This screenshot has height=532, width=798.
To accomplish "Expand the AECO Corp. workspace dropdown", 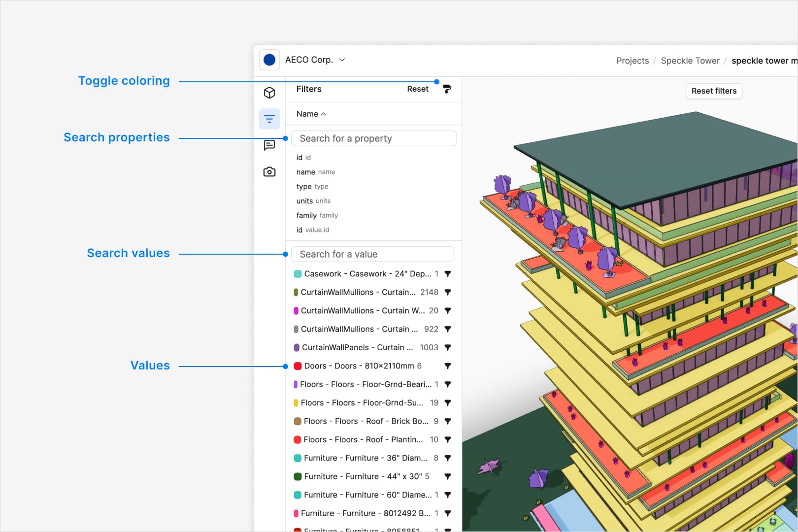I will pos(342,60).
